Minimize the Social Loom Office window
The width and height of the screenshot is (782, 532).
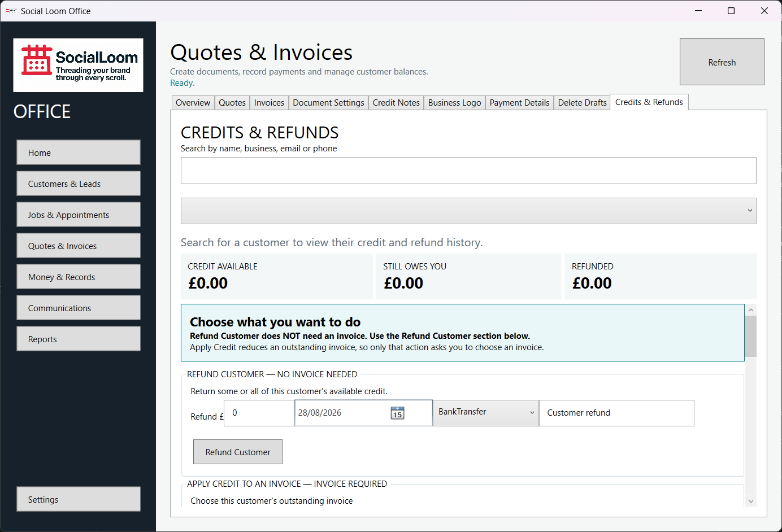698,11
